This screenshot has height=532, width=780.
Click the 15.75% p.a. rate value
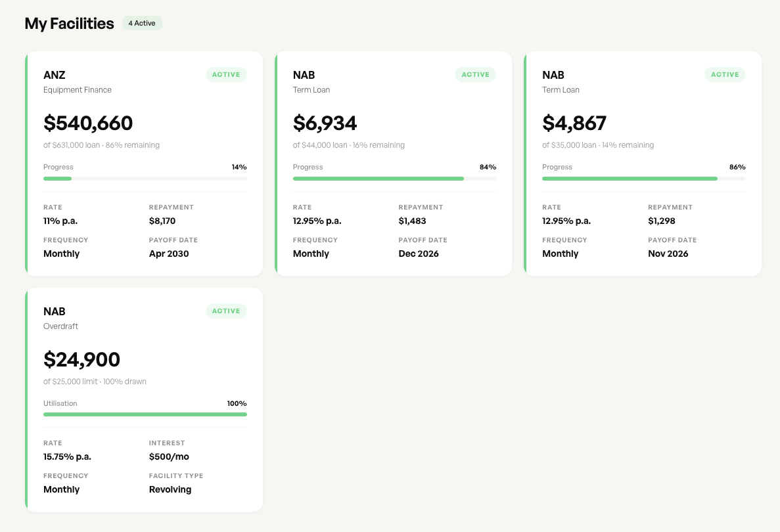(x=67, y=456)
